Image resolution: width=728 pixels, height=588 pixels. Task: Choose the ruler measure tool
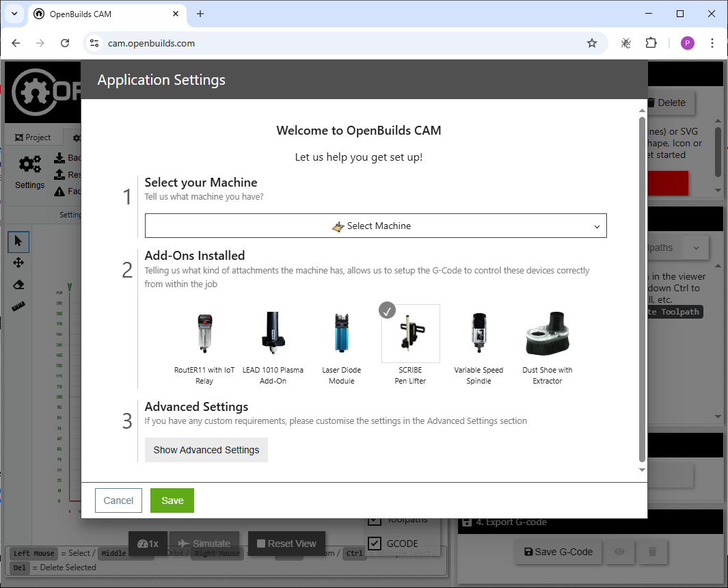[x=18, y=306]
